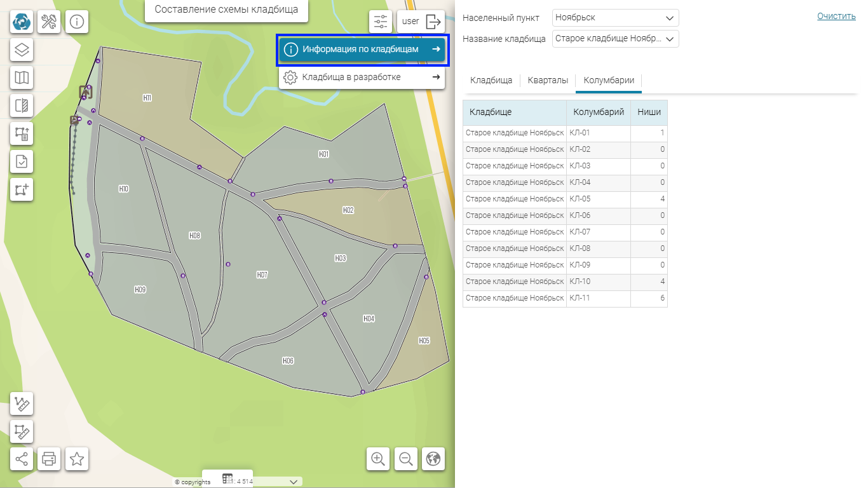Click the globe full extent icon
Viewport: 868px width, 488px height.
tap(433, 459)
